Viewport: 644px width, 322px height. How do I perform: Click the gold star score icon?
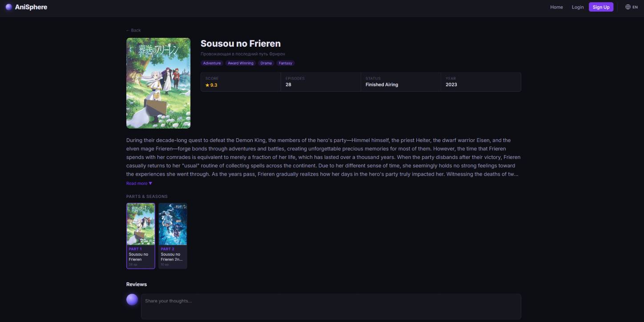pos(207,85)
